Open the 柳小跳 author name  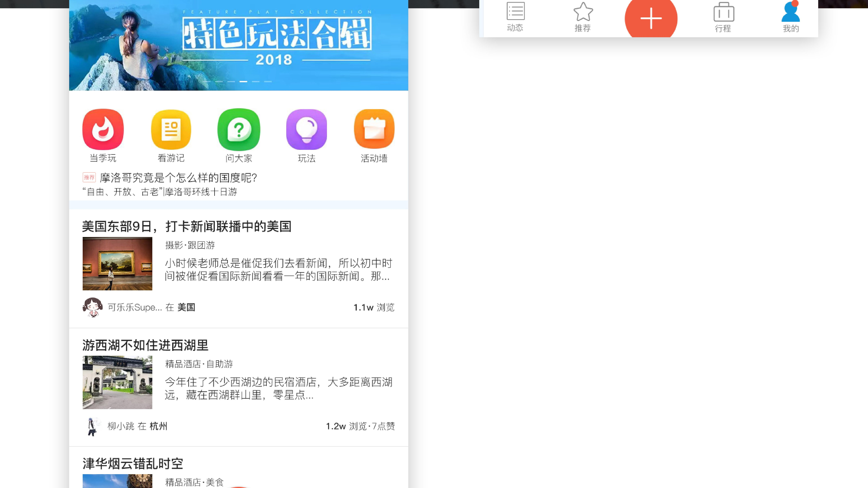[121, 426]
